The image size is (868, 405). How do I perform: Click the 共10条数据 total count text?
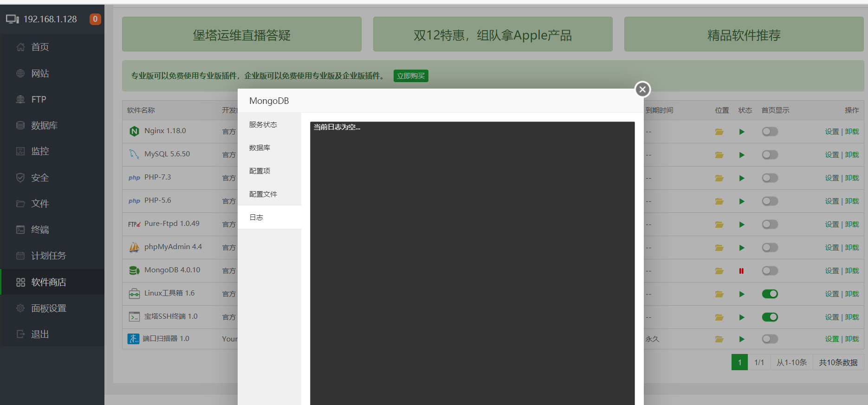tap(838, 363)
